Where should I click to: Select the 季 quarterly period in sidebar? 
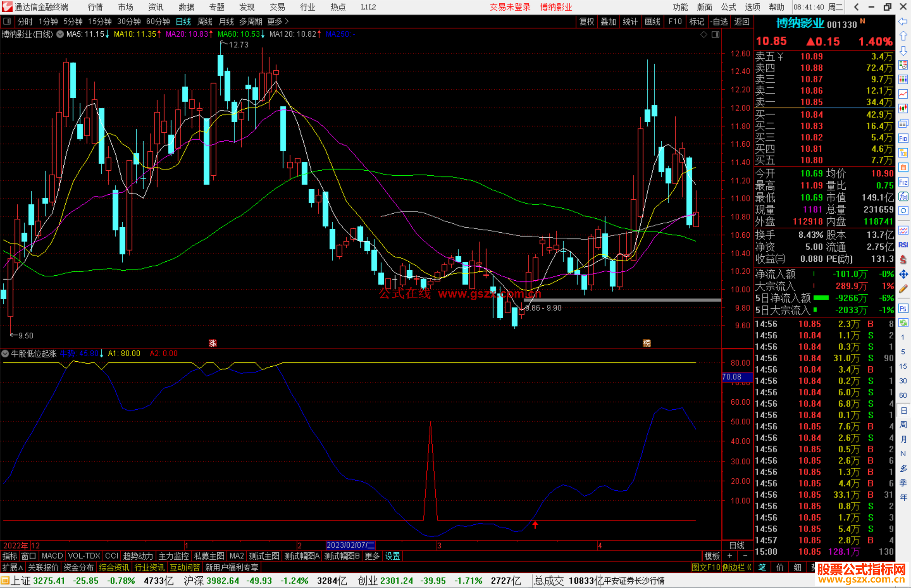903,483
